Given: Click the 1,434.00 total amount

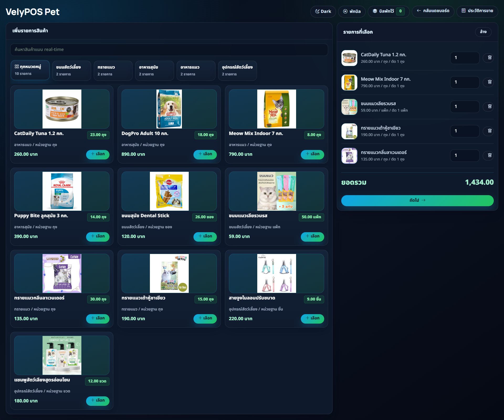Looking at the screenshot, I should tap(479, 182).
